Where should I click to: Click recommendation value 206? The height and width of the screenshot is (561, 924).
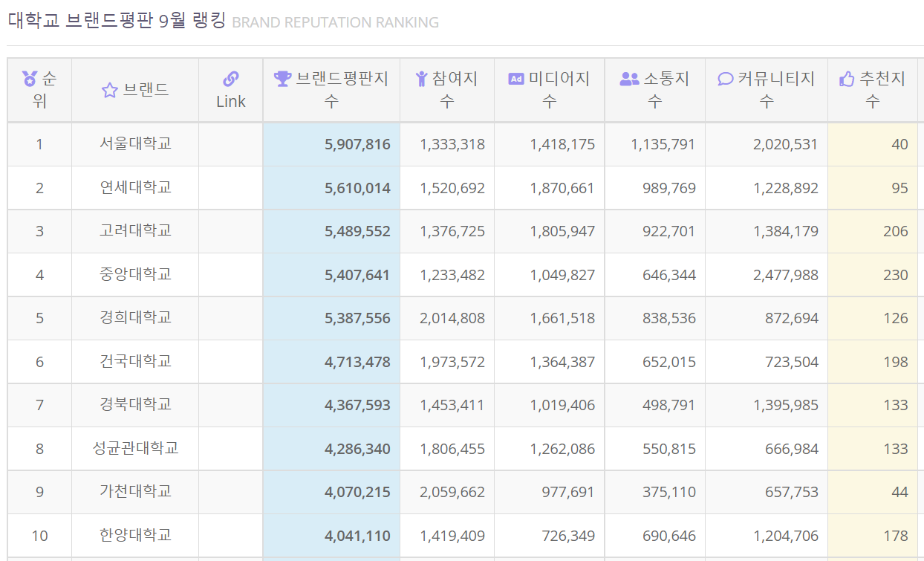(896, 231)
